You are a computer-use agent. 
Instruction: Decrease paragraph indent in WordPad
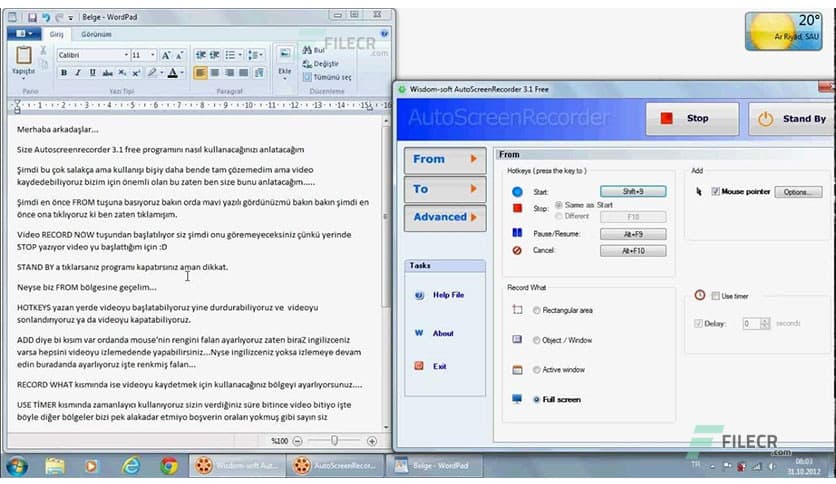coord(200,55)
